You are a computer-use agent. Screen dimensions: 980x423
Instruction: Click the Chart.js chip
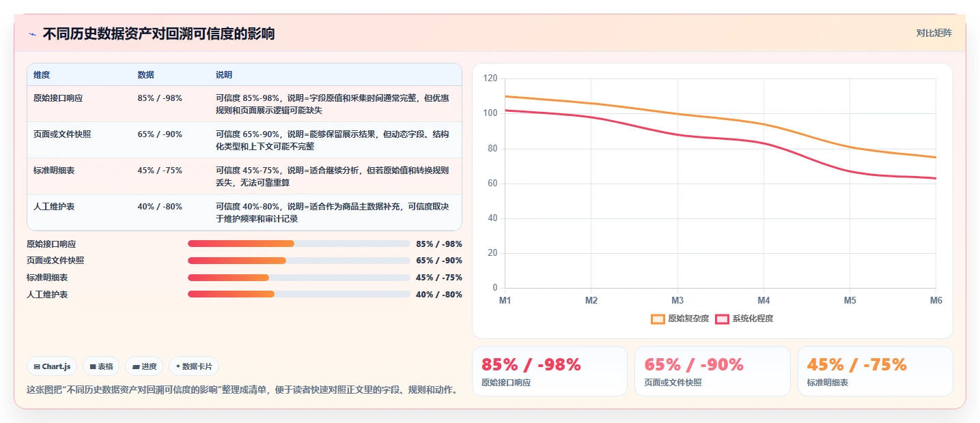(x=53, y=366)
